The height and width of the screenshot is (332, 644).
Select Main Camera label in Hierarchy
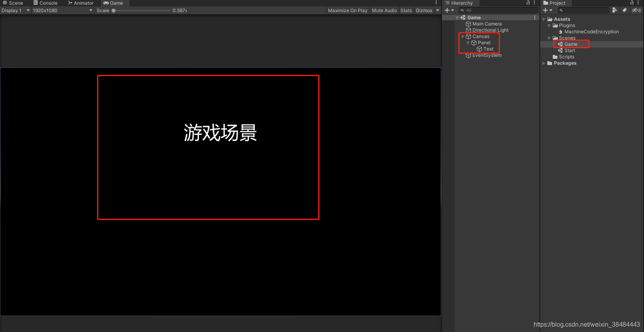pyautogui.click(x=487, y=24)
